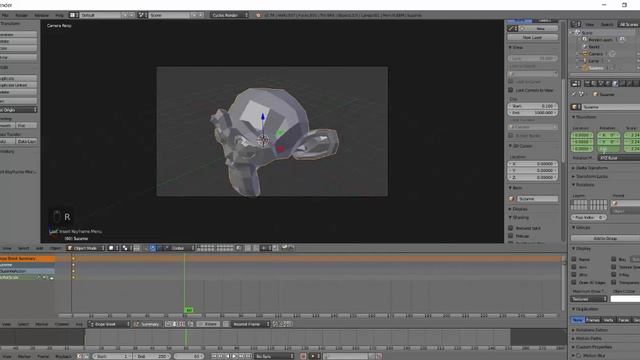
Task: Expand the Delta Transform panel
Action: (591, 168)
